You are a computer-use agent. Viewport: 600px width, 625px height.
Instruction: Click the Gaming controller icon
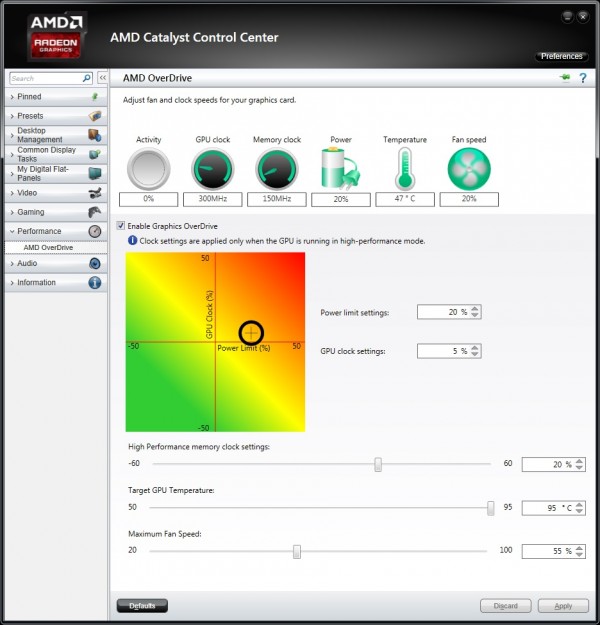95,212
